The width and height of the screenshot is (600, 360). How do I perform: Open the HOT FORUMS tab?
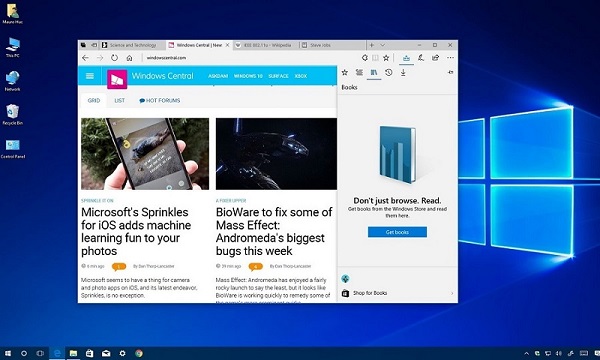(x=160, y=100)
